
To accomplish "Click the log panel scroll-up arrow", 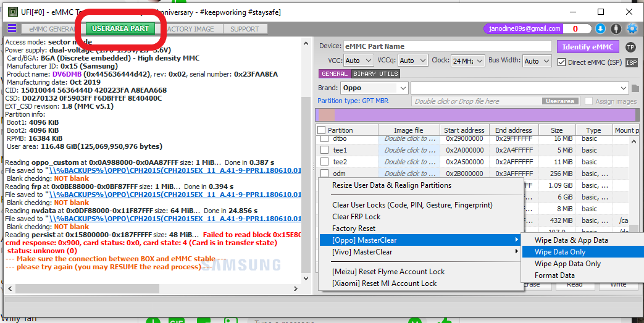I will (x=306, y=43).
